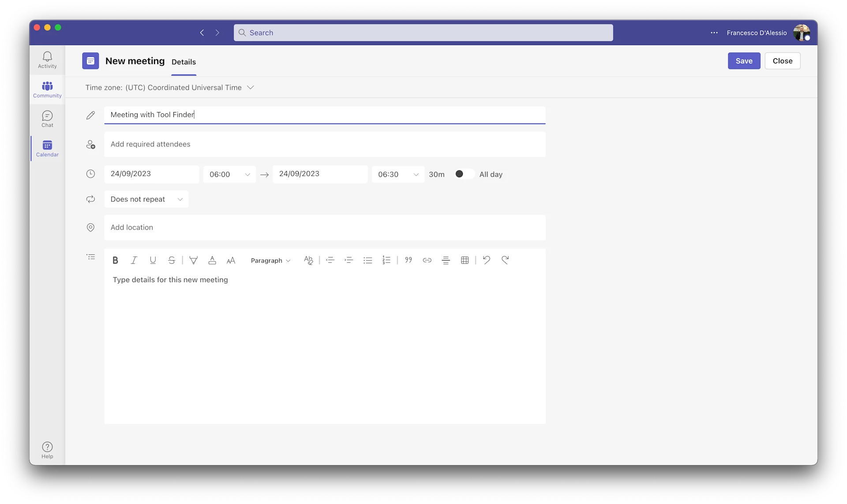Open the start time 06:00 dropdown
Viewport: 847px width, 504px height.
pos(229,175)
